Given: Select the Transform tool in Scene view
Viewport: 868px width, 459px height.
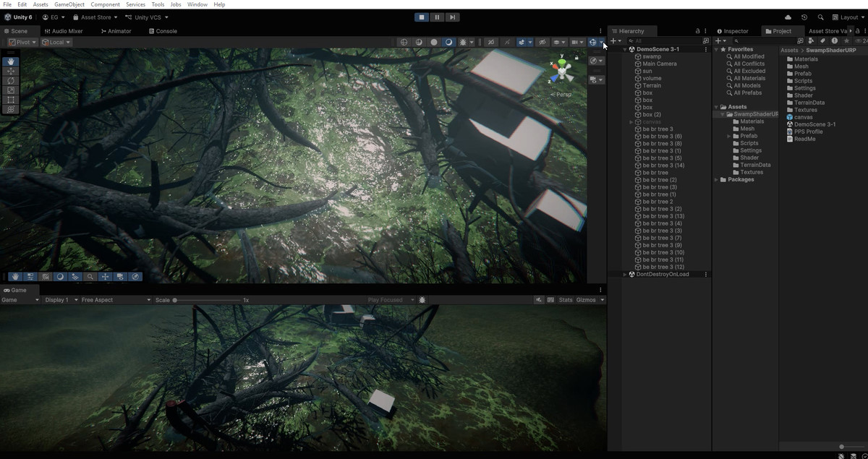Looking at the screenshot, I should tap(11, 109).
